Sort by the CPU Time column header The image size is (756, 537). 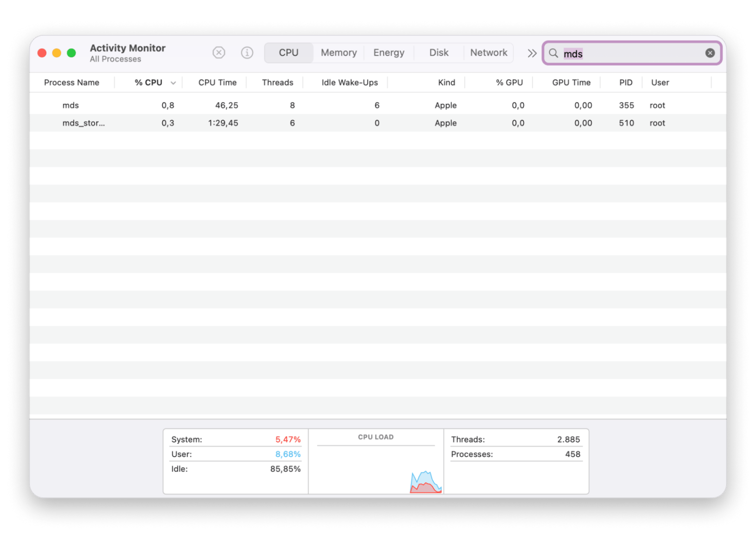point(217,83)
